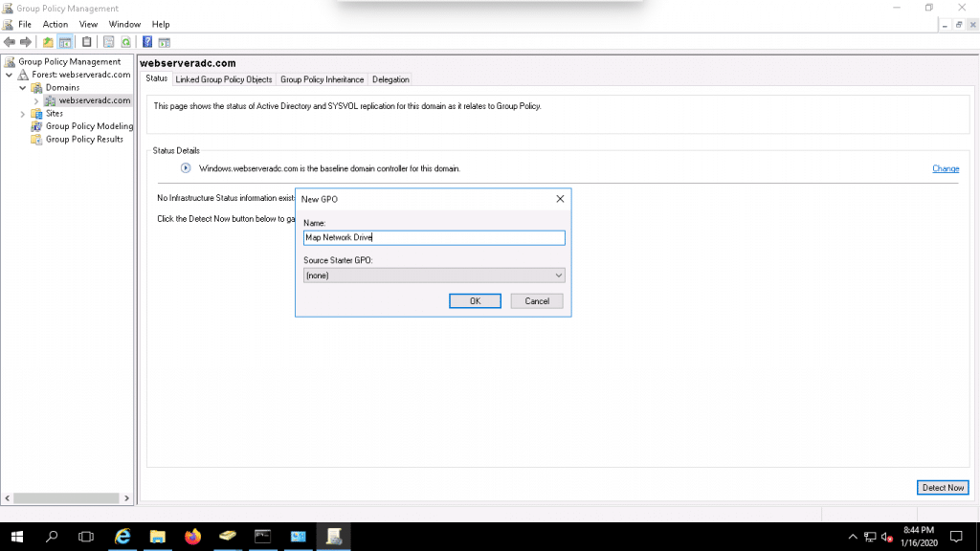
Task: Click the Up One Level folder icon
Action: click(x=48, y=42)
